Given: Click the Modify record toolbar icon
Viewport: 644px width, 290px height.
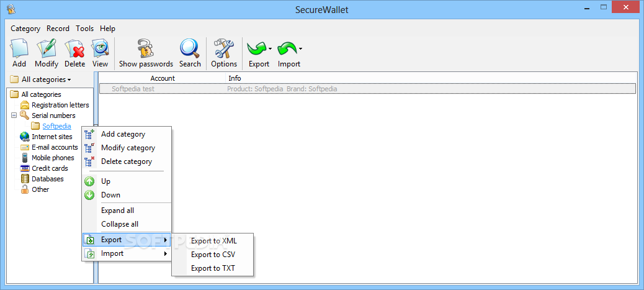Looking at the screenshot, I should [47, 48].
